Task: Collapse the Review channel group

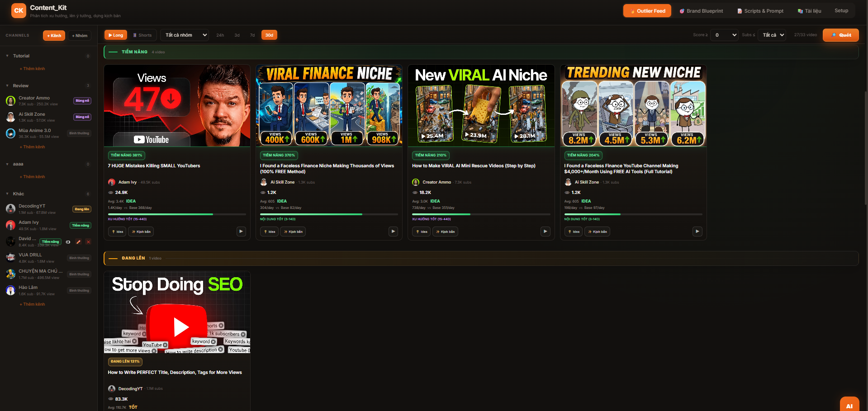Action: (7, 86)
